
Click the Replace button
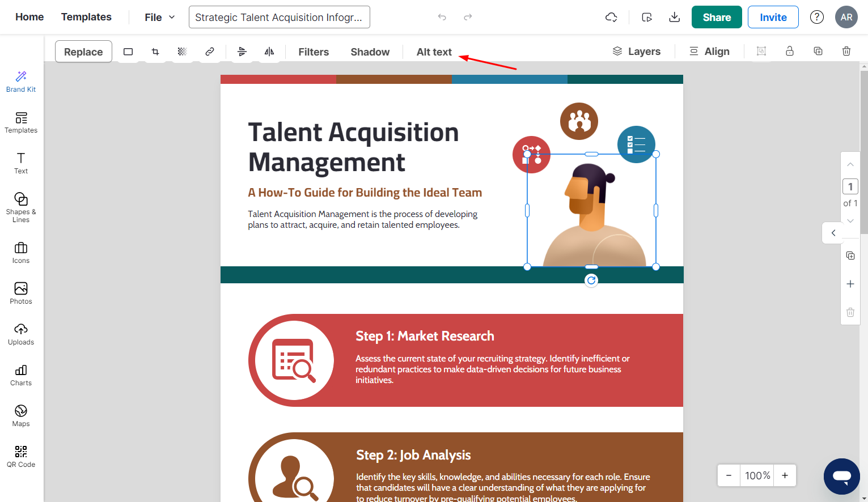[83, 52]
